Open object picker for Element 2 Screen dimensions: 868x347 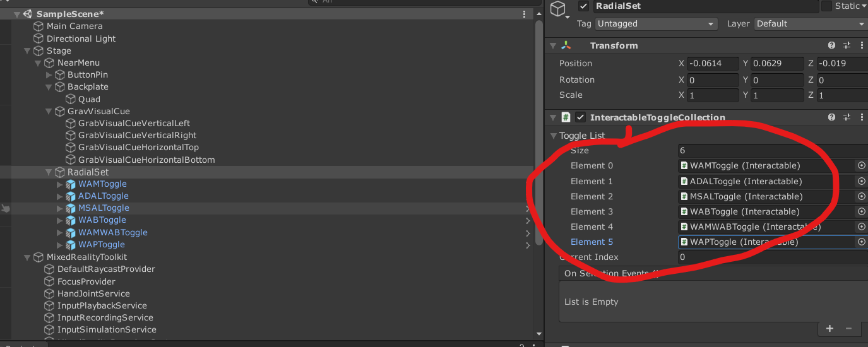coord(861,196)
